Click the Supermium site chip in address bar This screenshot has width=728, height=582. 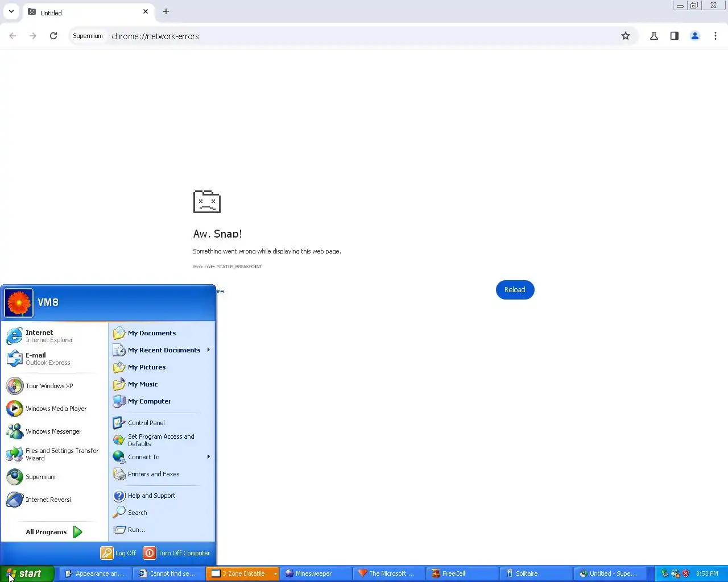(x=88, y=36)
